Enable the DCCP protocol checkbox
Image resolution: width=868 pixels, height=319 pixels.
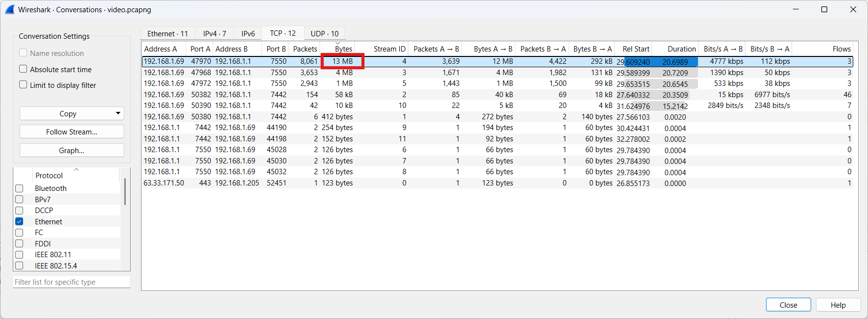(19, 211)
